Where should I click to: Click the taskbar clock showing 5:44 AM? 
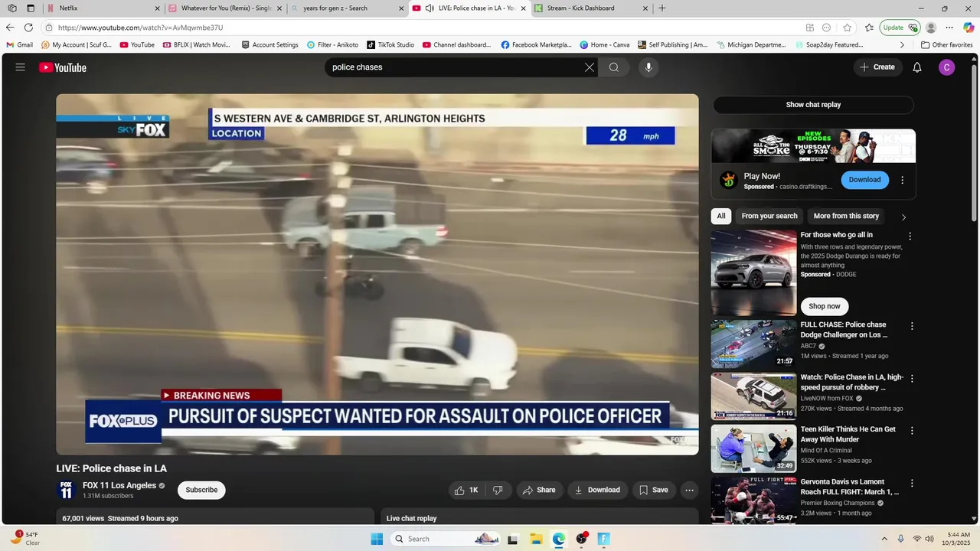[x=959, y=539]
